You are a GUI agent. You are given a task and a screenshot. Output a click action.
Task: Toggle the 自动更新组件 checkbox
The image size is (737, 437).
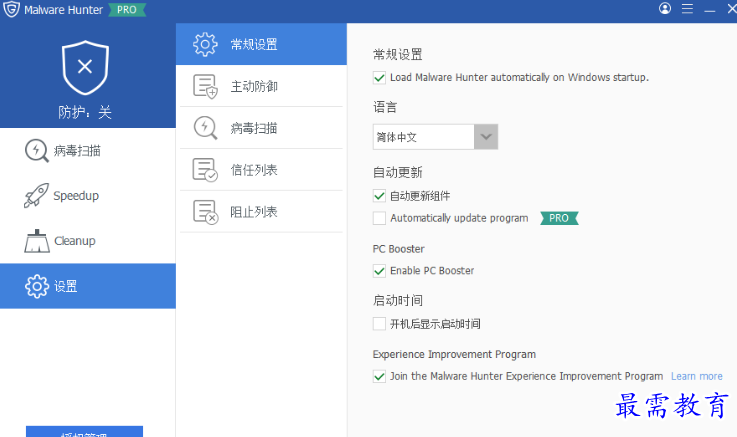tap(379, 196)
